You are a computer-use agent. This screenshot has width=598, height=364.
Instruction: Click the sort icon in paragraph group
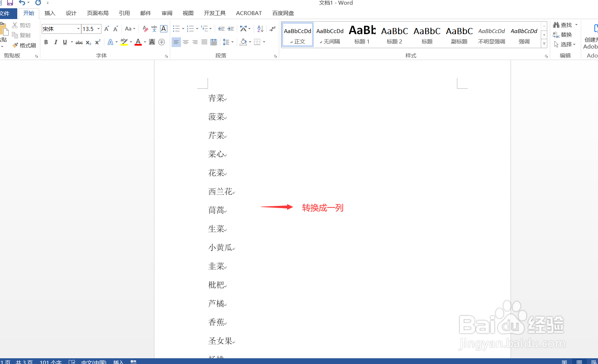259,29
